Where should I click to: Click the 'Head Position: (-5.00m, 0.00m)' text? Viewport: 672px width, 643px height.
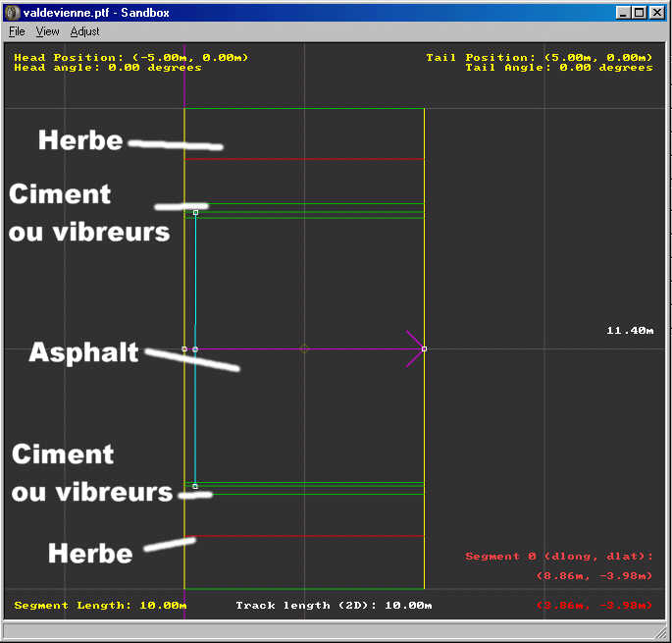click(x=131, y=57)
